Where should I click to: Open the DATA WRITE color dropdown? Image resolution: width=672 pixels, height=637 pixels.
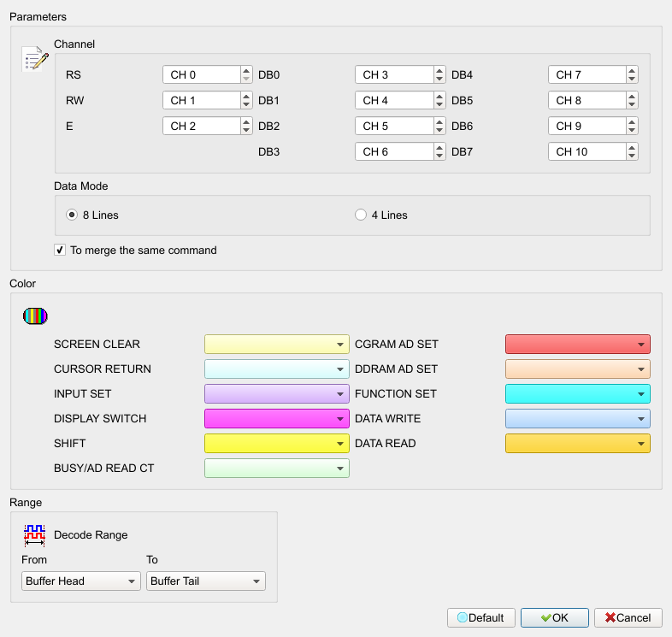pyautogui.click(x=578, y=418)
